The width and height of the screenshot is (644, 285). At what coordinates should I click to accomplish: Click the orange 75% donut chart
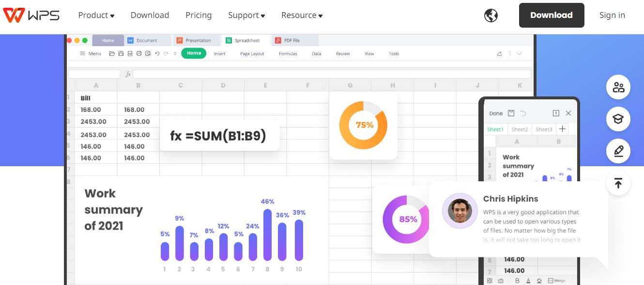coord(363,125)
